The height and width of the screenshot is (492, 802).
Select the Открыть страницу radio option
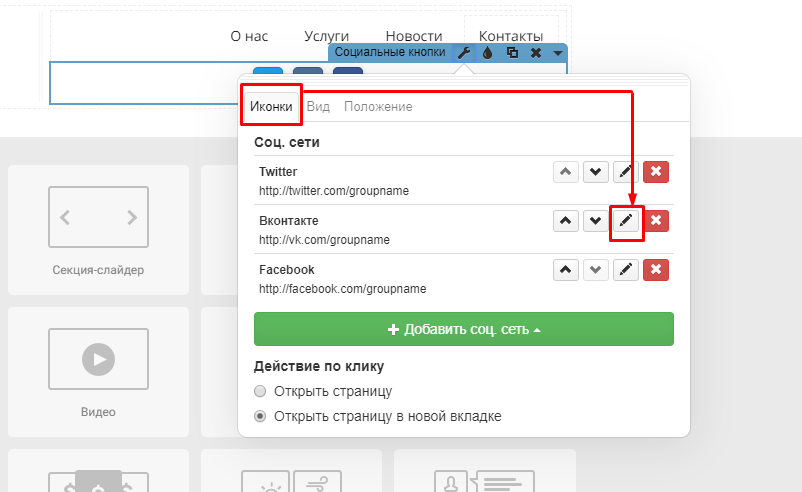pos(261,391)
